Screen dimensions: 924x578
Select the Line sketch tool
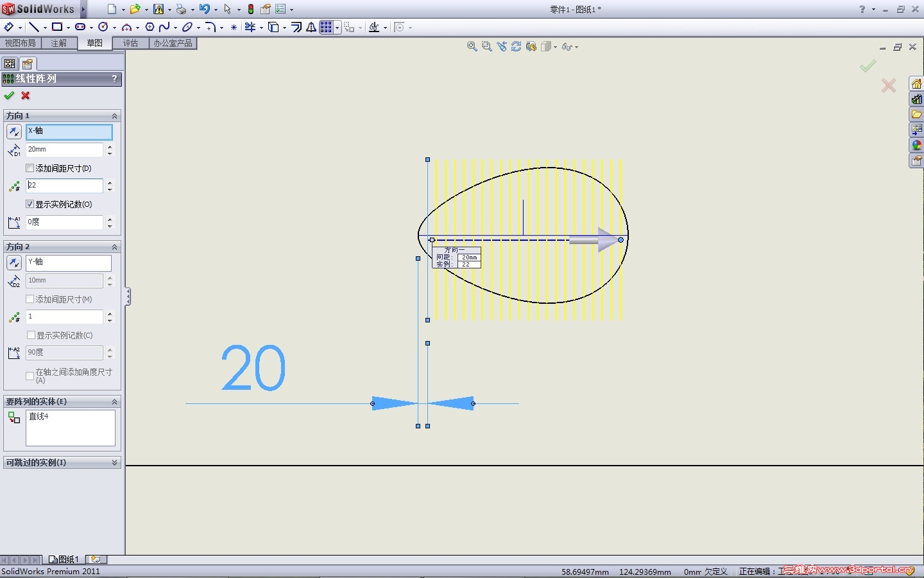[34, 27]
